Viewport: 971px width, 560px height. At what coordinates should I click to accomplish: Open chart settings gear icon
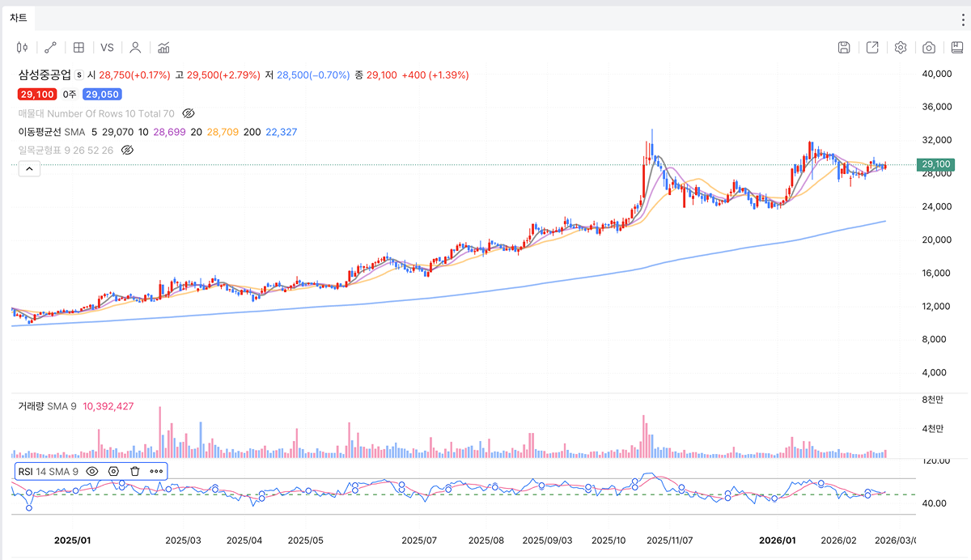tap(901, 48)
